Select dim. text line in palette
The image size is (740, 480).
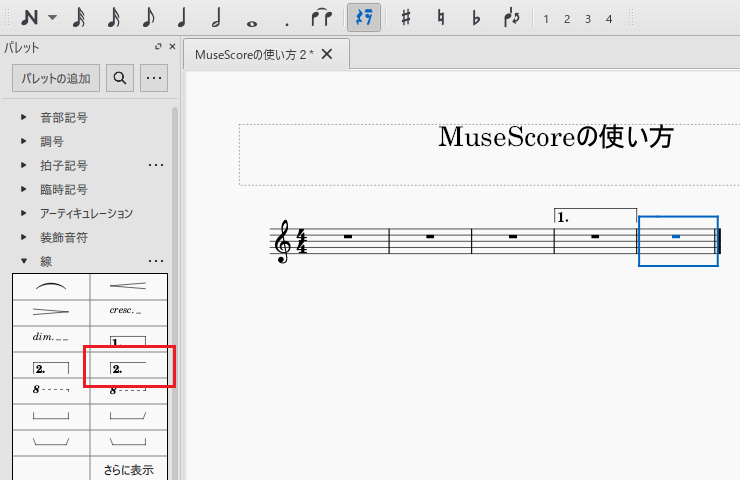click(x=51, y=338)
